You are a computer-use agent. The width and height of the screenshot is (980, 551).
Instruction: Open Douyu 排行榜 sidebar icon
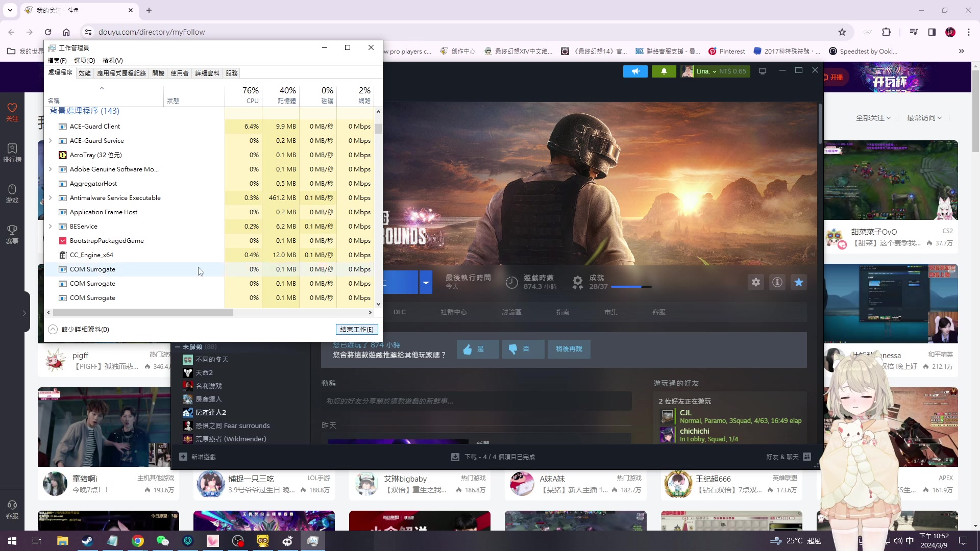12,153
